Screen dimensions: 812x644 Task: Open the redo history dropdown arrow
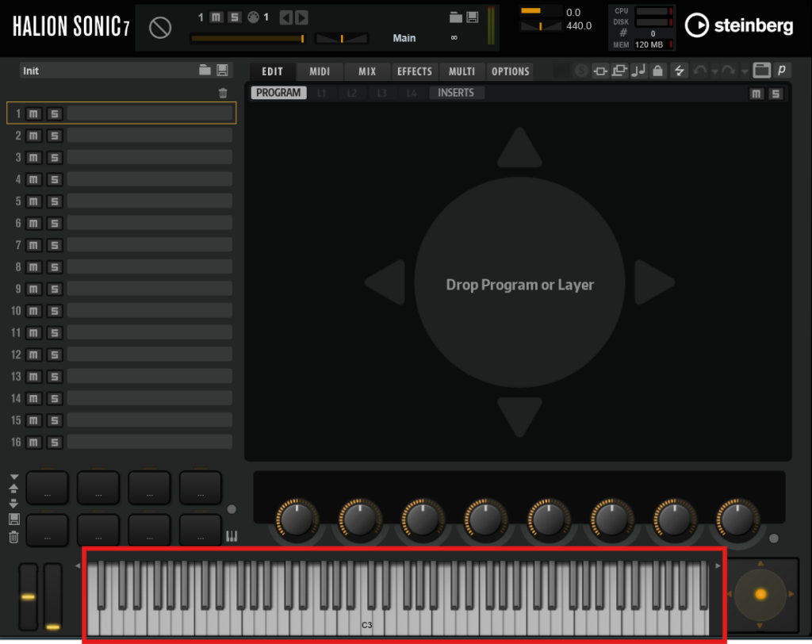coord(745,72)
